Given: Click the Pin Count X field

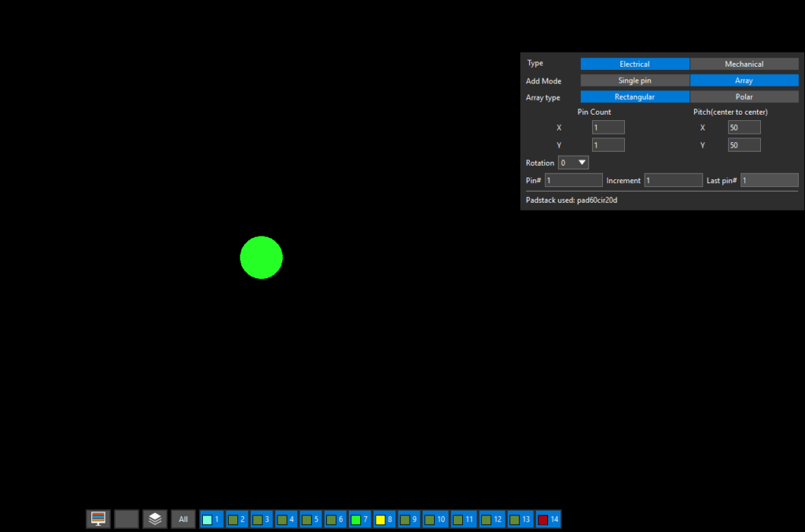Looking at the screenshot, I should click(608, 127).
